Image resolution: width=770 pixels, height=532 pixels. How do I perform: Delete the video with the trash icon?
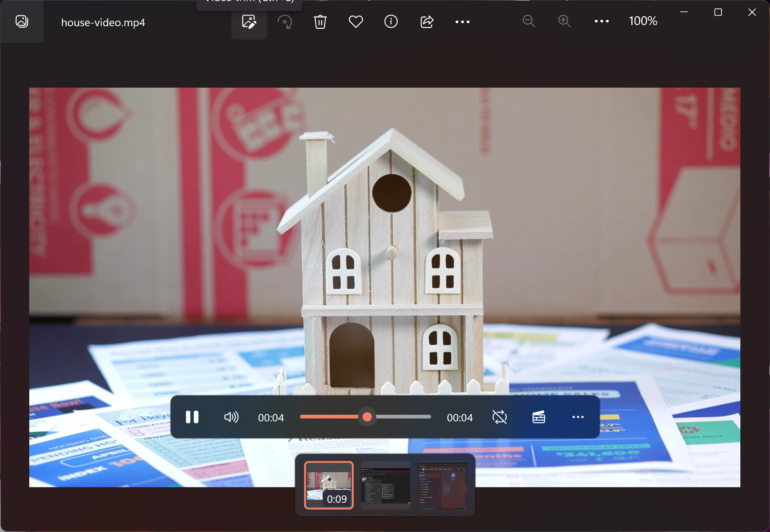coord(320,22)
